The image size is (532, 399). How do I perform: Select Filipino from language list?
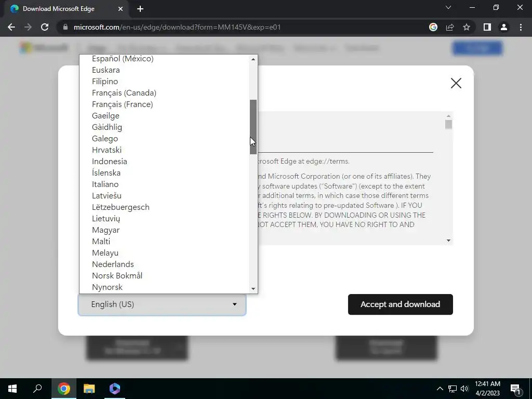tap(164, 82)
